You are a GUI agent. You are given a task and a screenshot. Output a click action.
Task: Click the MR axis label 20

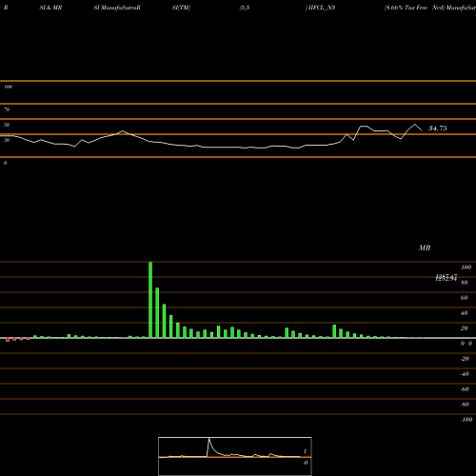[x=465, y=328]
